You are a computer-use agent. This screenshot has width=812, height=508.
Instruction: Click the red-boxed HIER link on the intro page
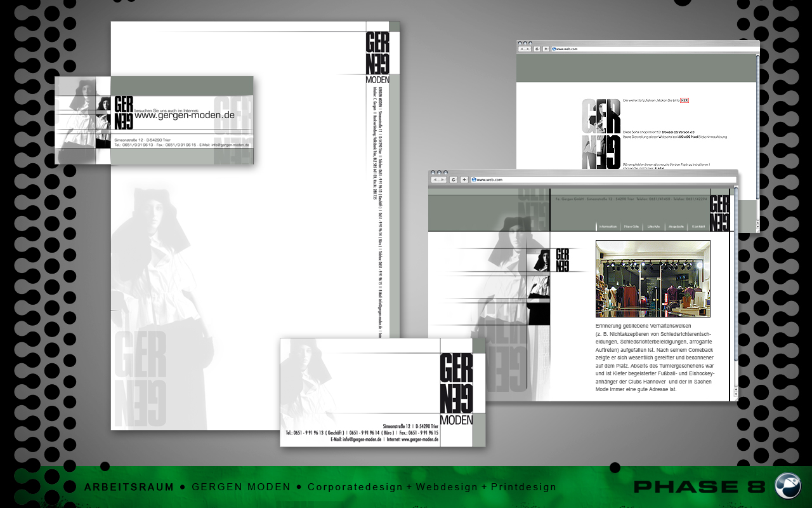[684, 100]
